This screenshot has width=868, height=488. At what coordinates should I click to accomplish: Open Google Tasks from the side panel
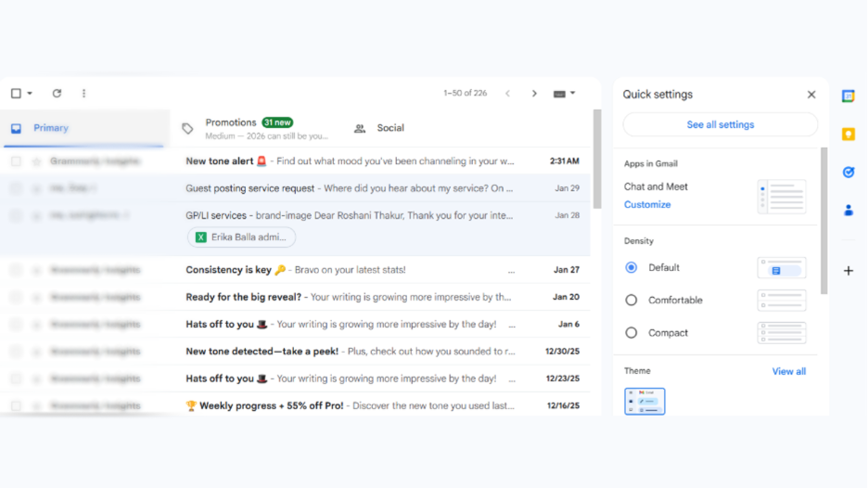pyautogui.click(x=848, y=173)
